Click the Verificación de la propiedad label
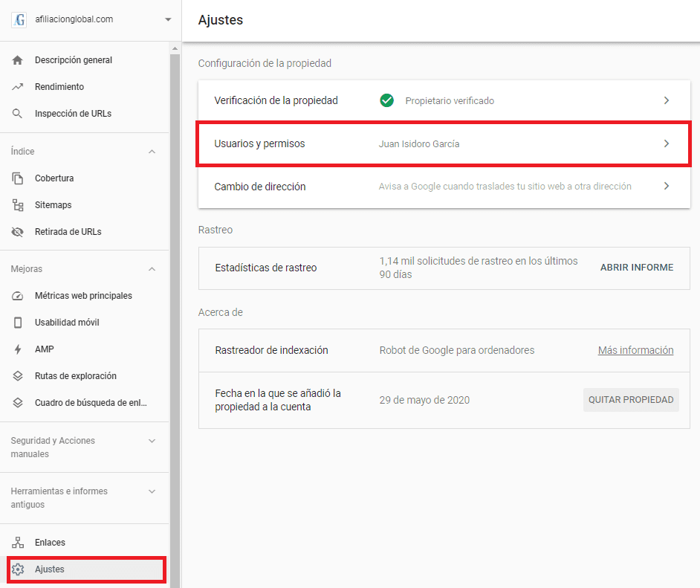Viewport: 700px width, 588px height. click(276, 100)
